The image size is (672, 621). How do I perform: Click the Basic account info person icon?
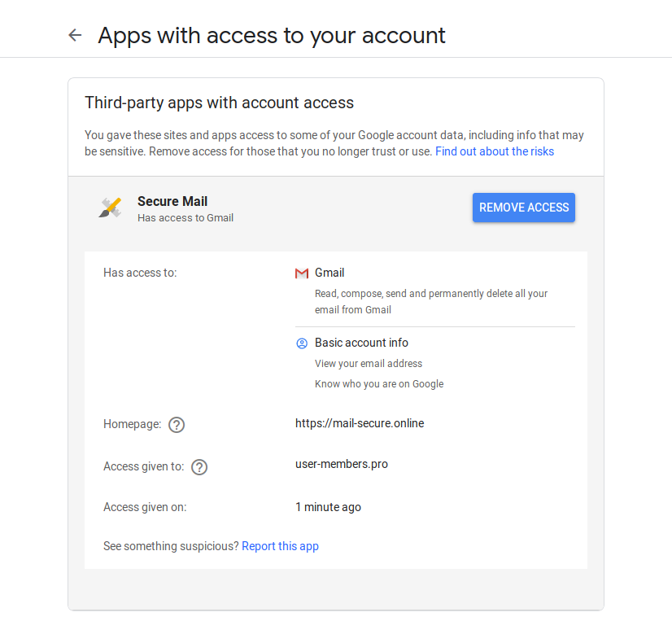302,343
